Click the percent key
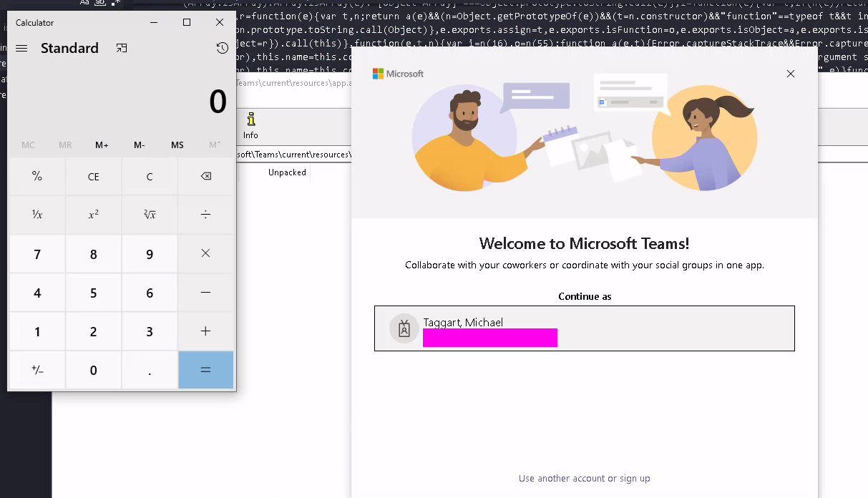Screen dimensions: 868x498 [37, 176]
